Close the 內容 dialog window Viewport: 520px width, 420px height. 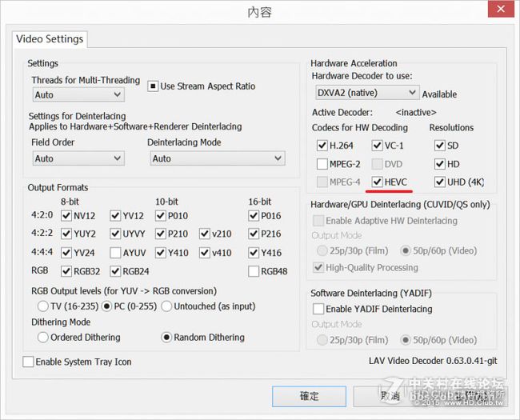coord(501,9)
